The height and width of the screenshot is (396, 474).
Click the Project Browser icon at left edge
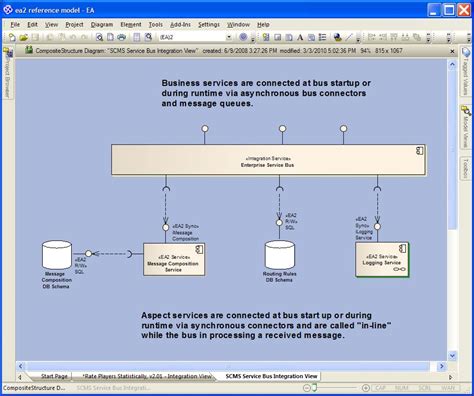click(x=8, y=53)
